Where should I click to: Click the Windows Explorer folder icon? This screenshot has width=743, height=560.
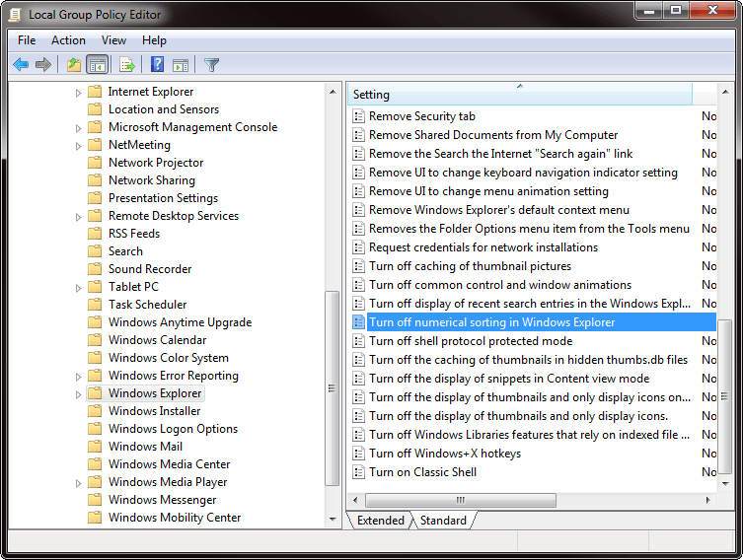click(x=95, y=393)
